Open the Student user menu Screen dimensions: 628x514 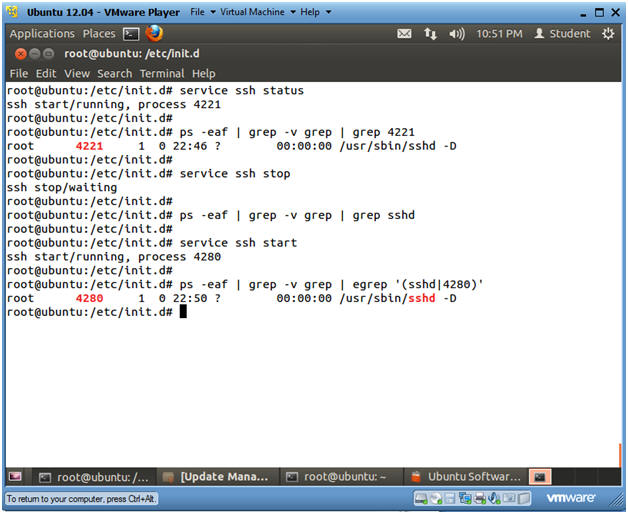click(x=562, y=34)
